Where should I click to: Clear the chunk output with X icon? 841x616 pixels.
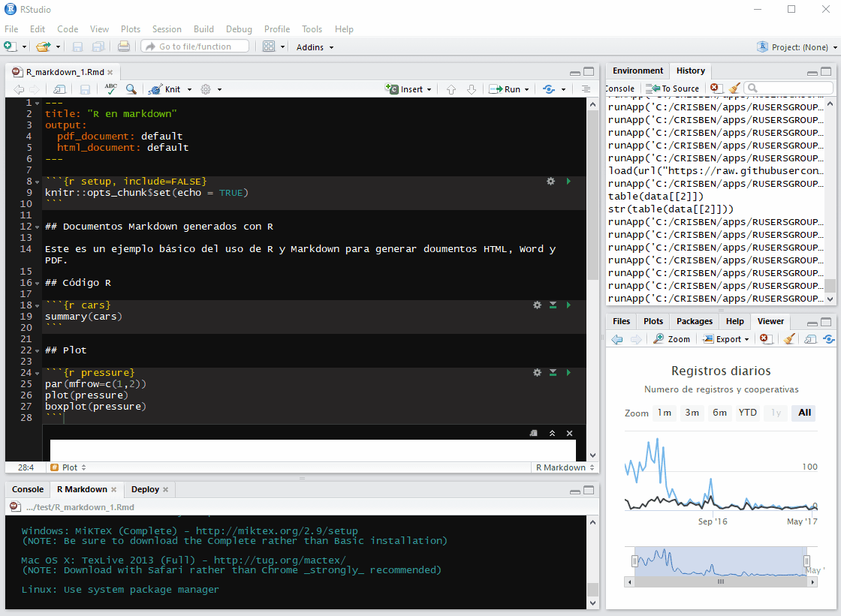pos(570,433)
